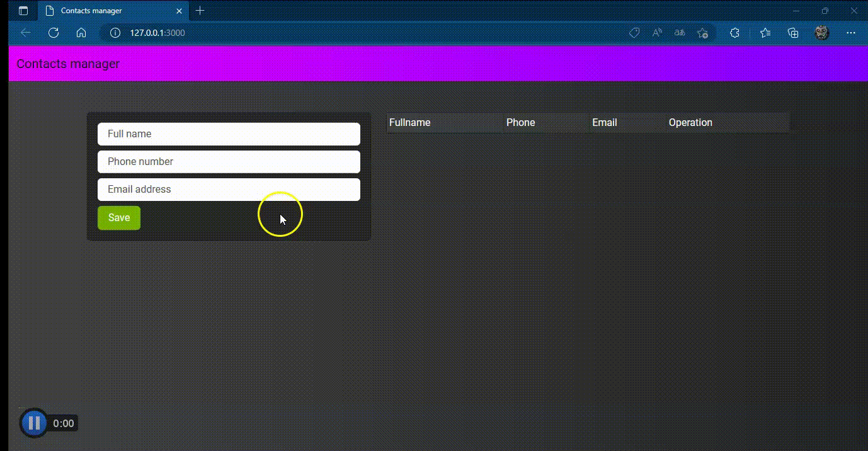View site information icon in address bar
868x451 pixels.
pyautogui.click(x=115, y=33)
